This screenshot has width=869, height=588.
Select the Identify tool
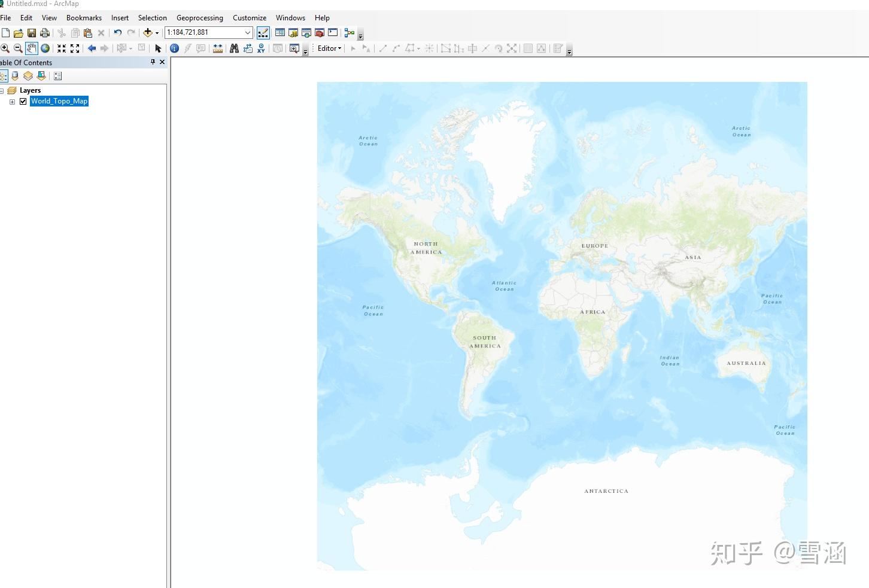(174, 48)
